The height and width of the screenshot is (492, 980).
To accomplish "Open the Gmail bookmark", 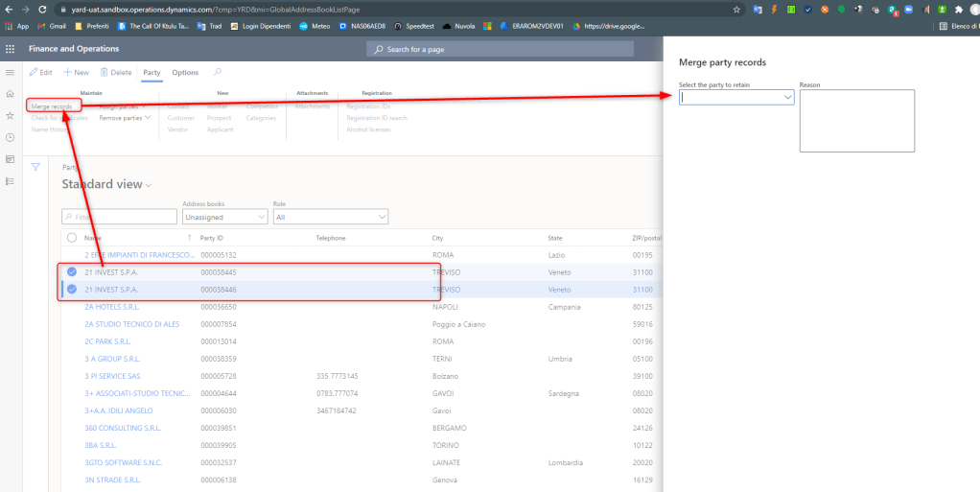I will (52, 26).
